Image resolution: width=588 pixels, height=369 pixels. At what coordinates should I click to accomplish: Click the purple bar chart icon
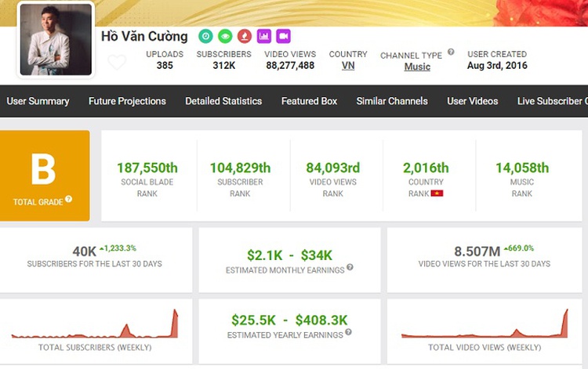264,36
